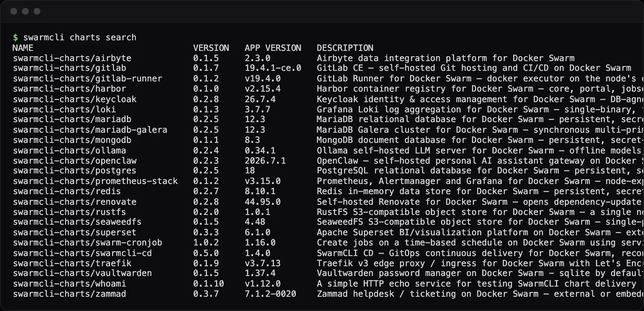
Task: Click app version 19.4.1-ce.0 for gitlab
Action: [x=273, y=68]
